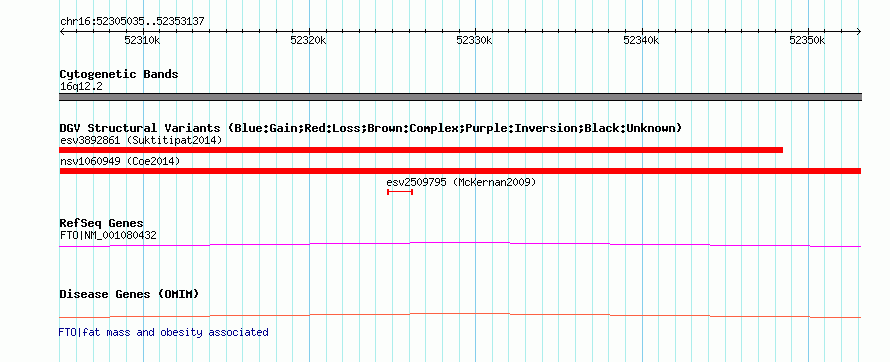890x362 pixels.
Task: Click the chr16:52305035..52353137 region label
Action: tap(132, 22)
